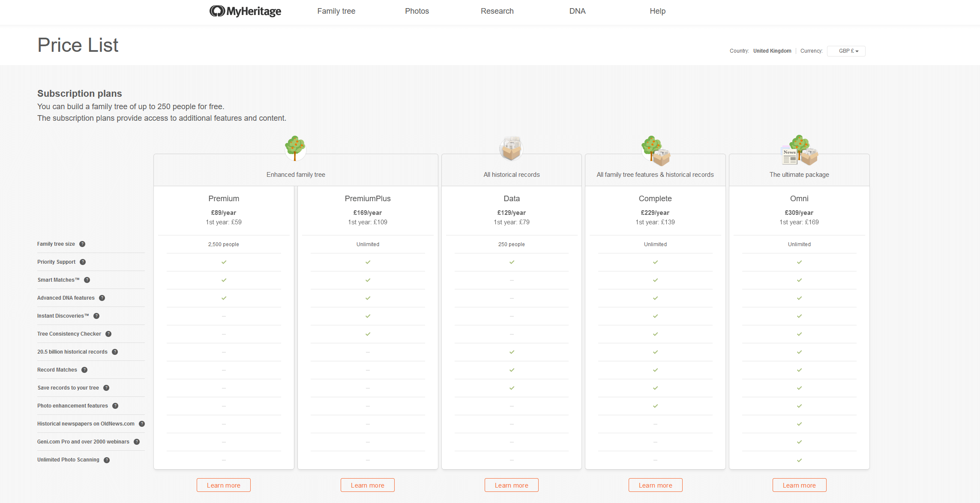The image size is (980, 503).
Task: Open the DNA menu
Action: pos(577,11)
